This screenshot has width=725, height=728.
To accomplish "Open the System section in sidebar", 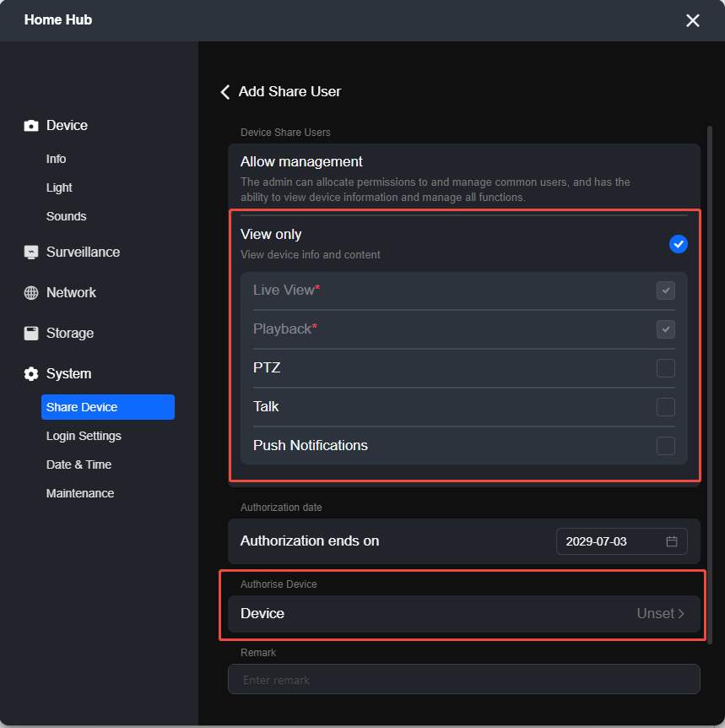I will [x=68, y=374].
